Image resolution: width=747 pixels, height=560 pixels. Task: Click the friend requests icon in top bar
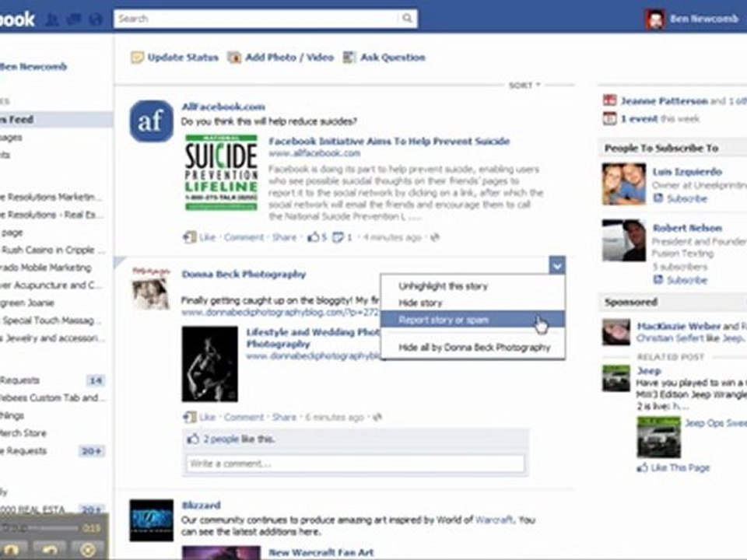51,19
